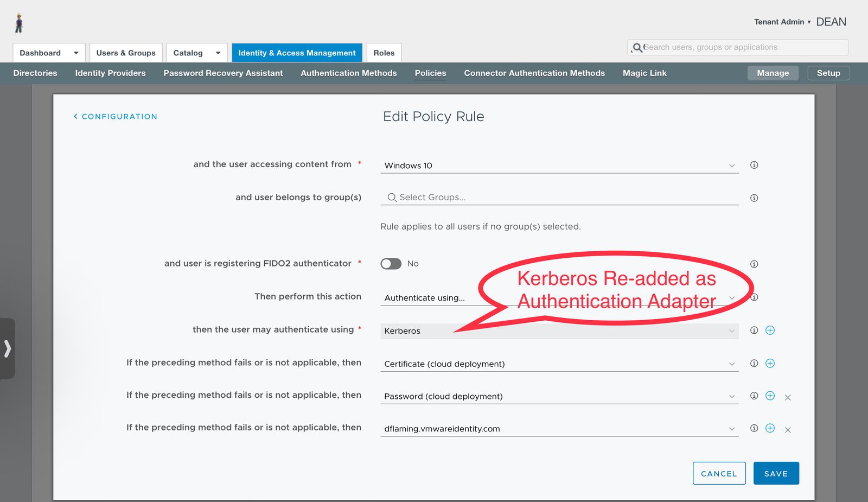This screenshot has width=868, height=502.
Task: Expand the left side panel arrow handle
Action: click(x=8, y=348)
